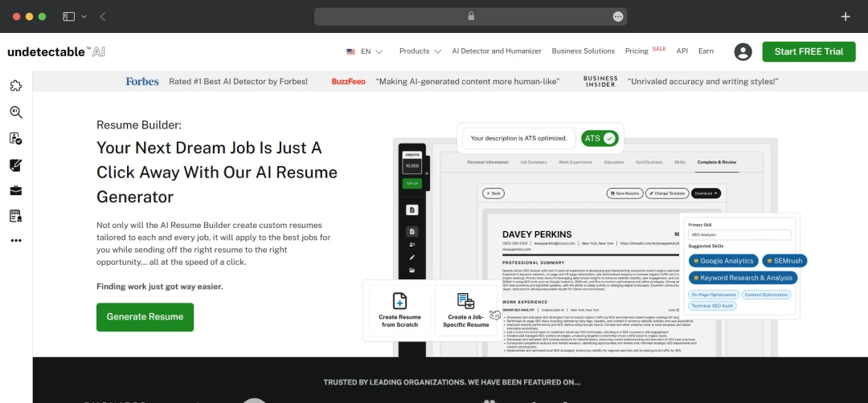Open the Earn menu item

tap(706, 51)
